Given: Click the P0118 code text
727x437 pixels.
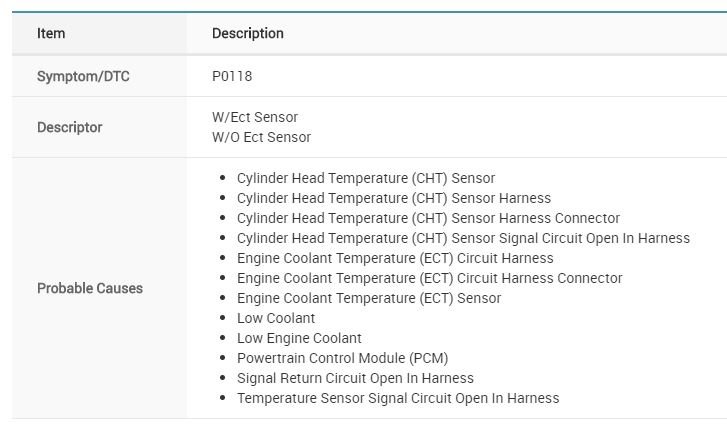Looking at the screenshot, I should [x=232, y=76].
